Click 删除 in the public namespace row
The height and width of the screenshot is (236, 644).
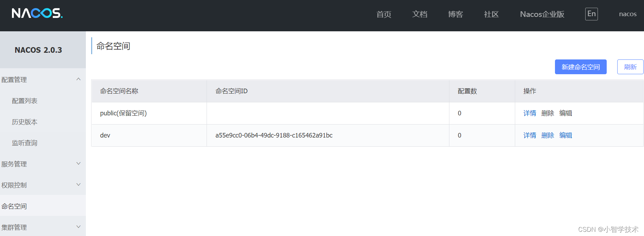pyautogui.click(x=548, y=113)
